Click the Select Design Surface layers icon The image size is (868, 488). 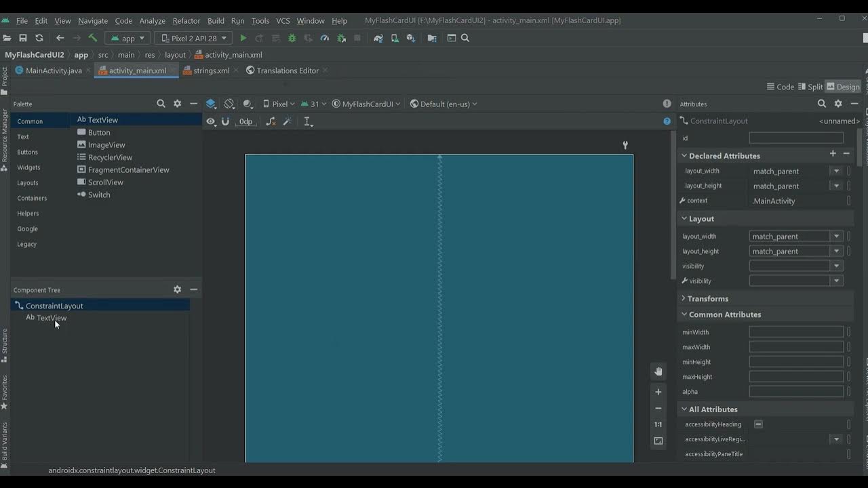tap(211, 104)
